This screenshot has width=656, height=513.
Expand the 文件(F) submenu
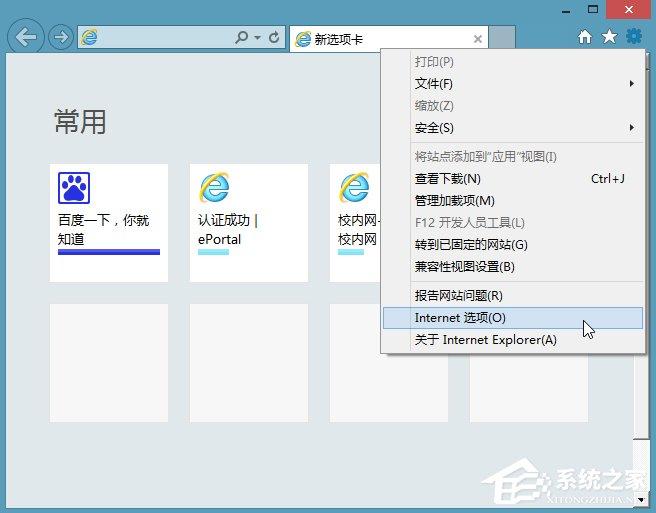pos(513,84)
